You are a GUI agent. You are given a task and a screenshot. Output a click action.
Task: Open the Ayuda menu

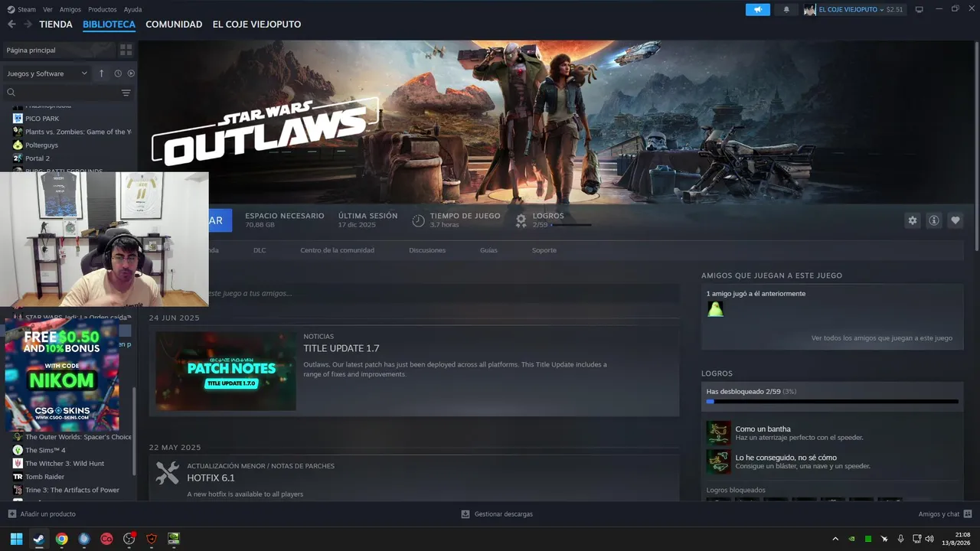[x=132, y=9]
